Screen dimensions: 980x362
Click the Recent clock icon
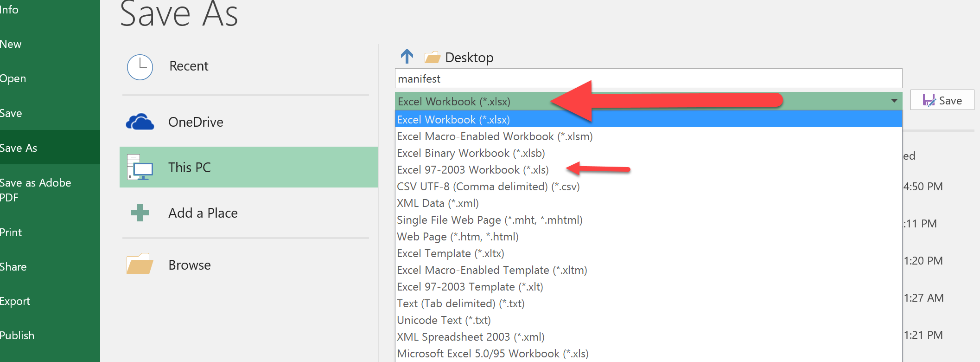pos(140,67)
